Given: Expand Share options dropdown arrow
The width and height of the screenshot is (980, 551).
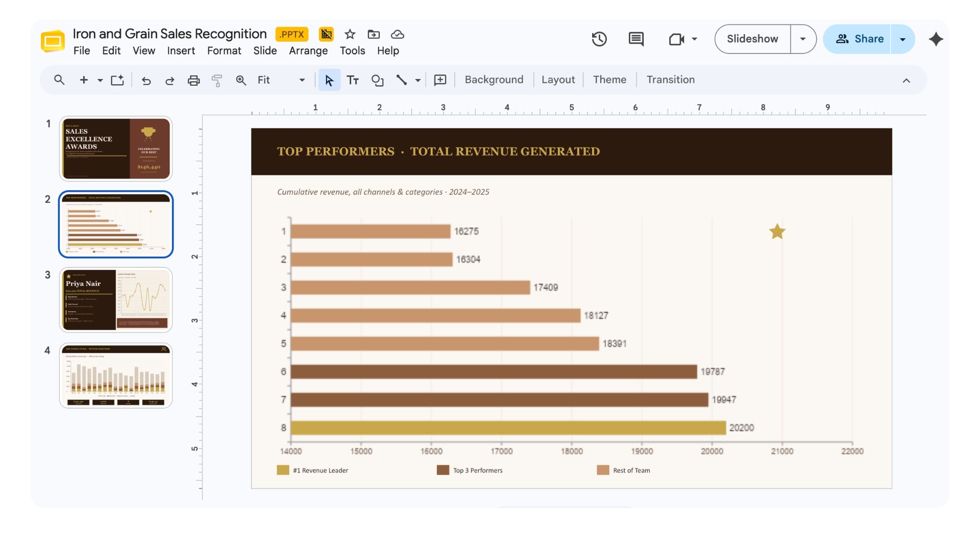Looking at the screenshot, I should tap(902, 39).
